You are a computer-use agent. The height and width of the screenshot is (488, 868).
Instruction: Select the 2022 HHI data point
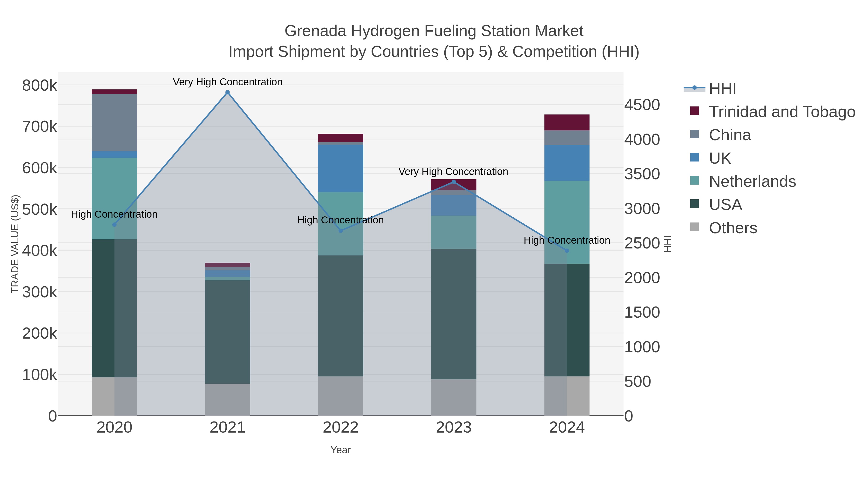pos(341,231)
